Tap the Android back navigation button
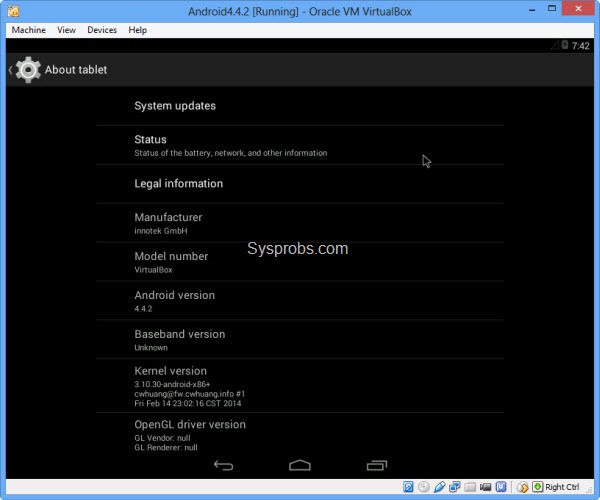Screen dimensions: 600x500 [223, 465]
